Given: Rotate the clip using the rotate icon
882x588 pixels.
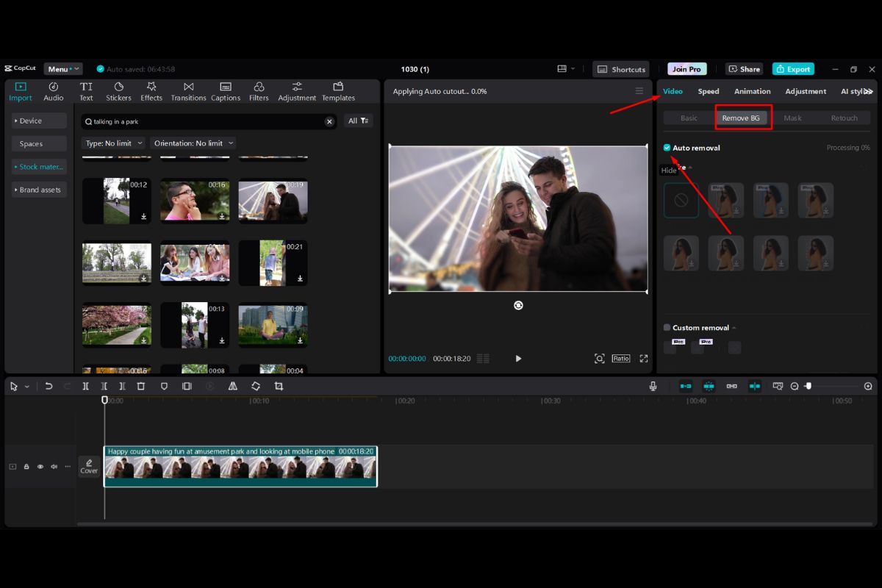Looking at the screenshot, I should pyautogui.click(x=256, y=386).
